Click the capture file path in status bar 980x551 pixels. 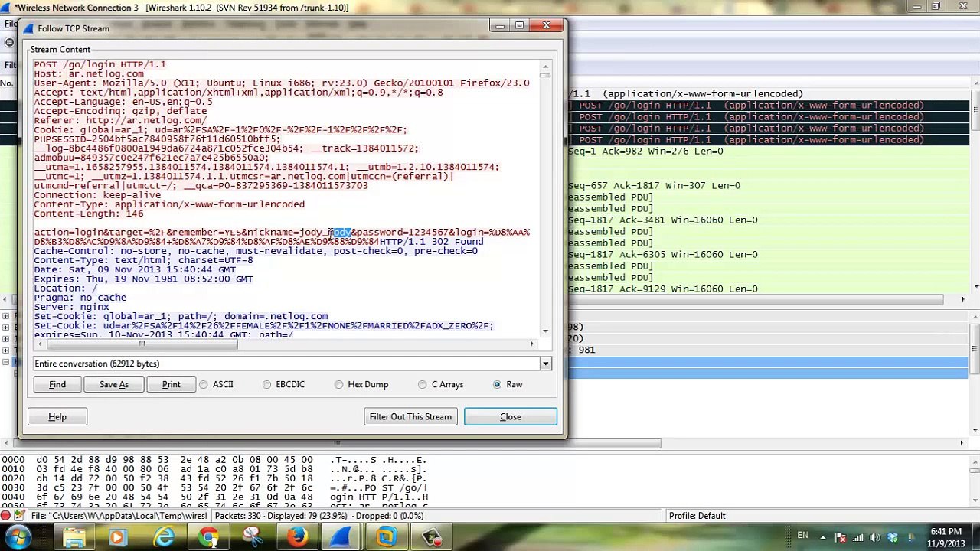click(x=119, y=516)
